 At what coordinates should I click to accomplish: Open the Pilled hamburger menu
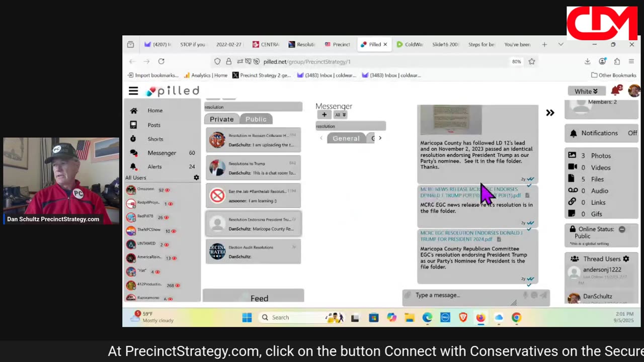click(x=133, y=91)
